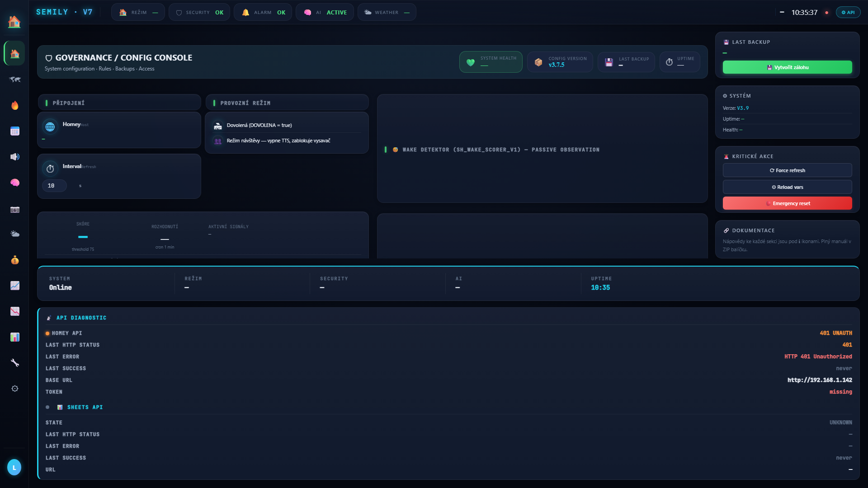Click the Homey host globe icon
The height and width of the screenshot is (488, 868).
tap(50, 127)
